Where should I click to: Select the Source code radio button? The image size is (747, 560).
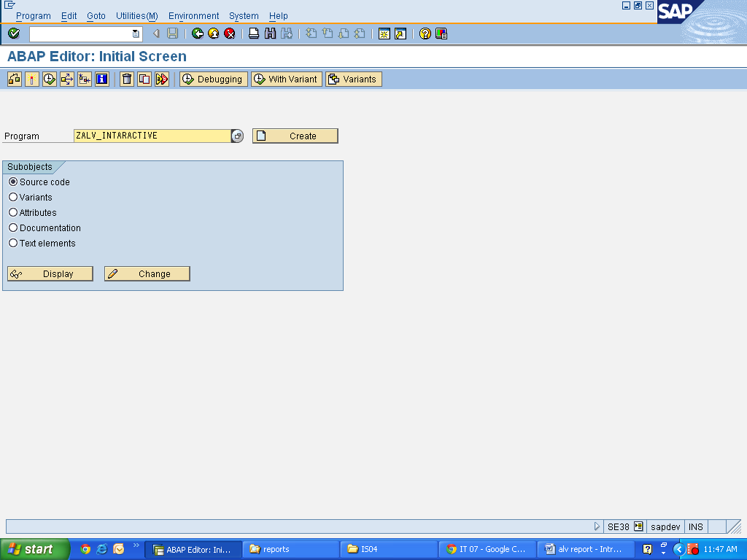click(12, 182)
